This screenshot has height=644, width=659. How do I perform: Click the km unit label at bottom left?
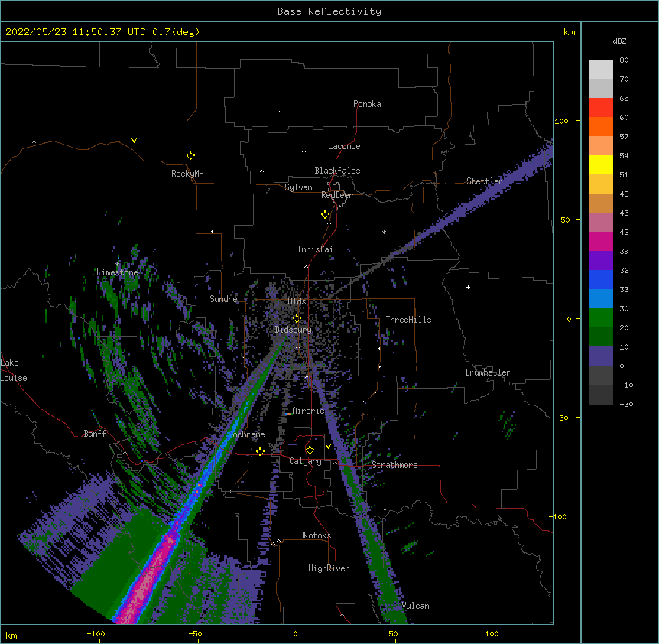pos(11,636)
